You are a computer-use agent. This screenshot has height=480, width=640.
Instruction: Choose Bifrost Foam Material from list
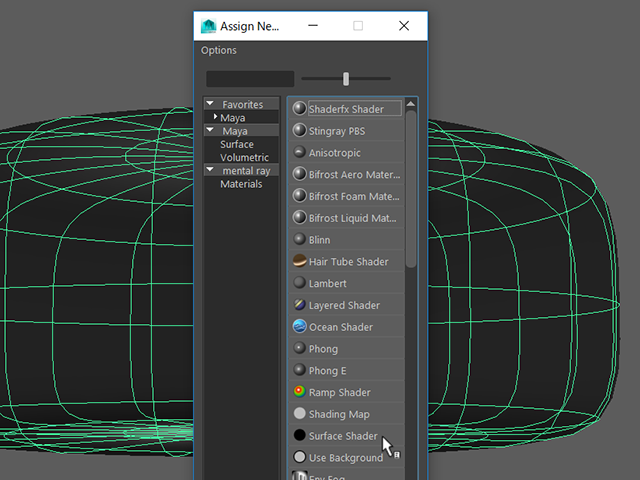coord(347,196)
